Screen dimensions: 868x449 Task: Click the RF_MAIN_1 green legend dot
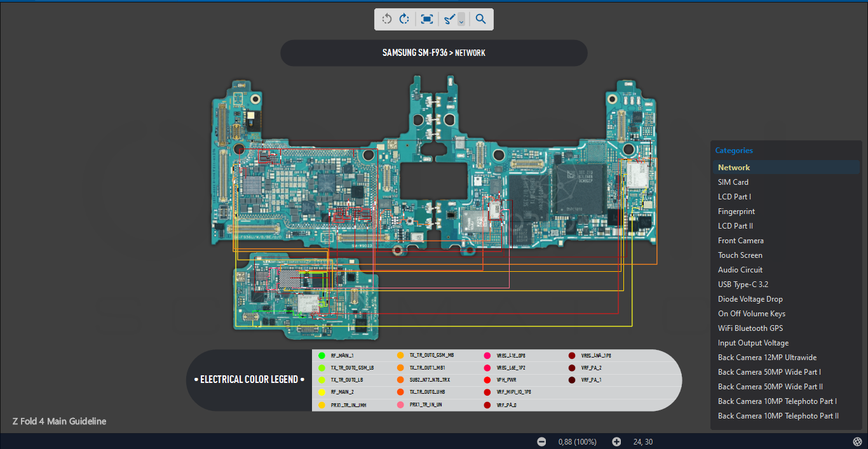click(322, 356)
